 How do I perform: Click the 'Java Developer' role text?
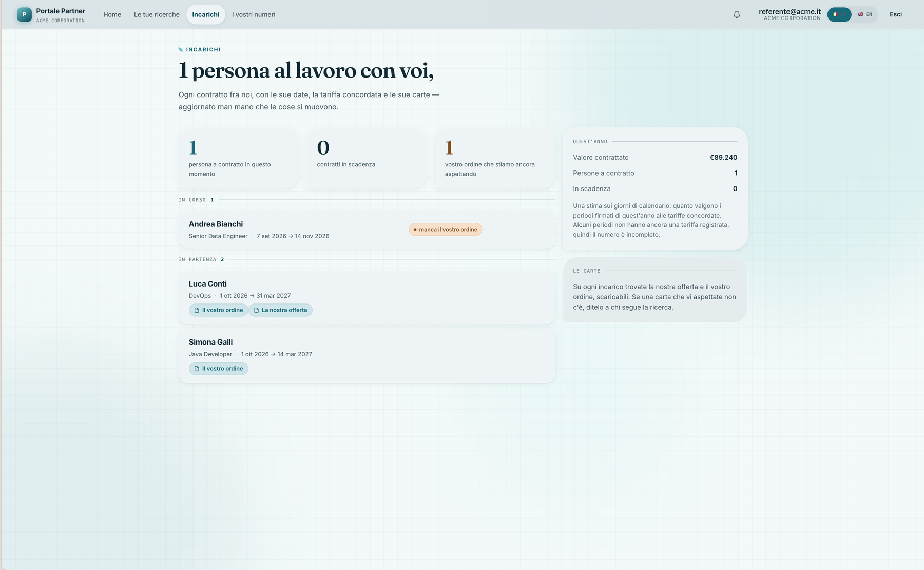tap(210, 354)
